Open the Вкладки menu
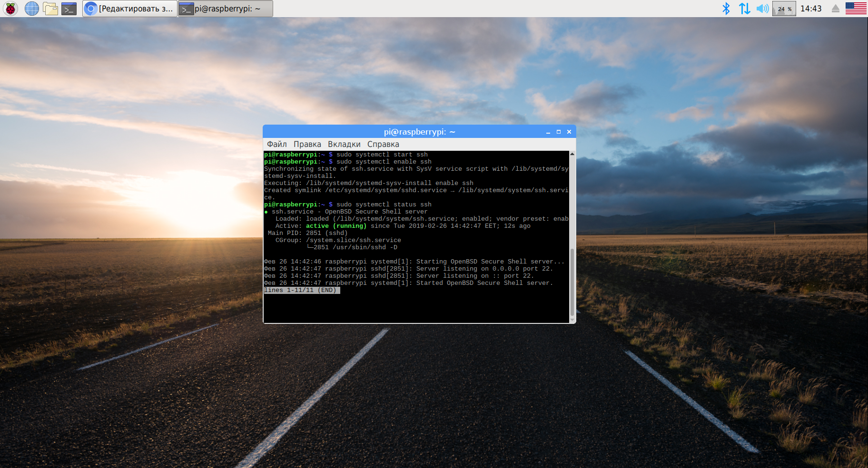 pos(344,144)
